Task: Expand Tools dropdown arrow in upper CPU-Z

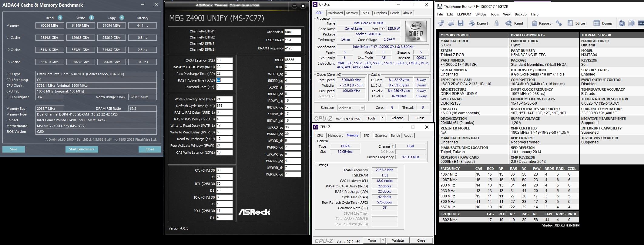Action: click(382, 118)
